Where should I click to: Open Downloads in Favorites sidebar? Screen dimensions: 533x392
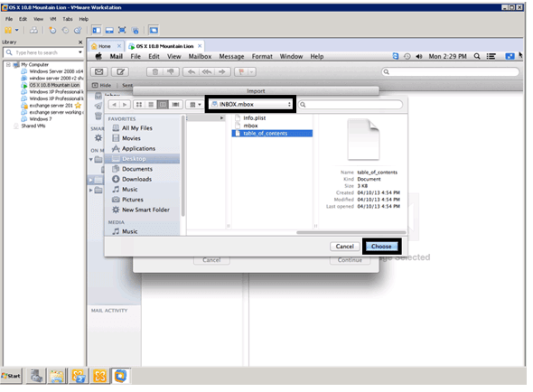(x=136, y=179)
